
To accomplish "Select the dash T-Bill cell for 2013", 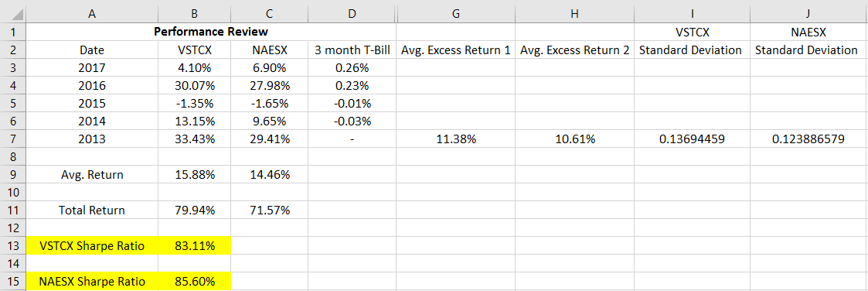I will 352,139.
